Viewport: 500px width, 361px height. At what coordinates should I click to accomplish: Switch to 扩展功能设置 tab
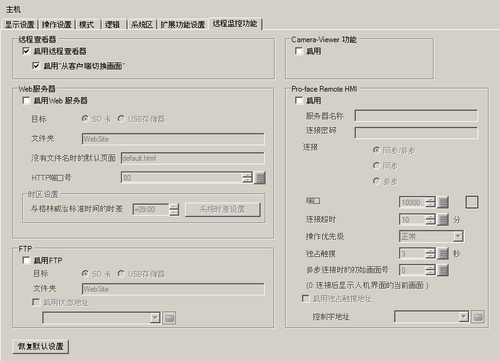click(x=183, y=24)
